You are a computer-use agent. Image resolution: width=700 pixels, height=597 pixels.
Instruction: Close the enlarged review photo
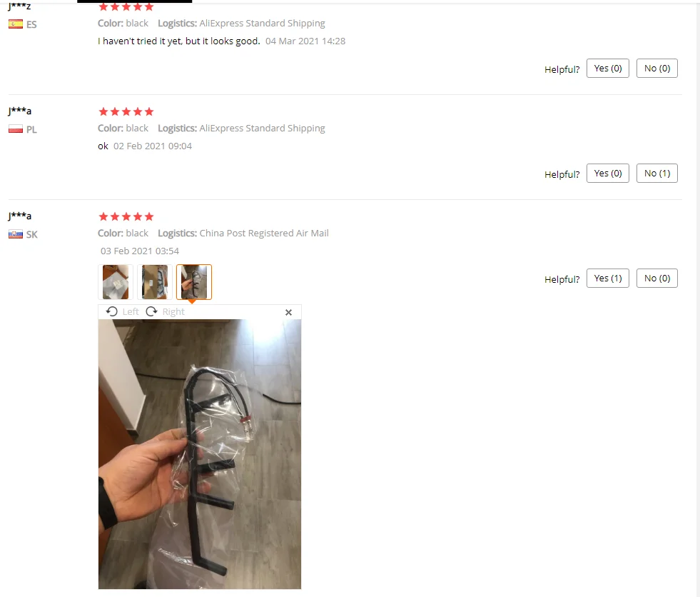click(288, 312)
